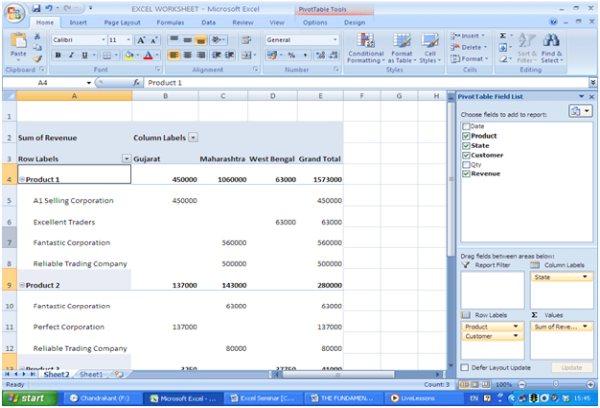Enable the Qty field checkbox
The width and height of the screenshot is (600, 408).
coord(466,163)
